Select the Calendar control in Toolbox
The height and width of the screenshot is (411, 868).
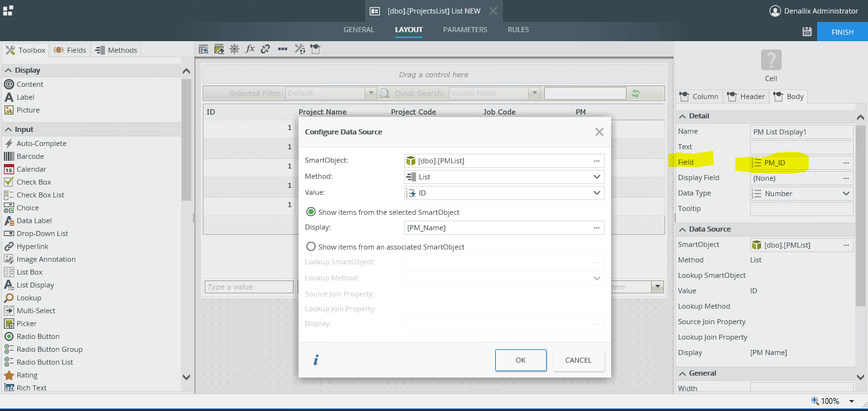[x=25, y=169]
